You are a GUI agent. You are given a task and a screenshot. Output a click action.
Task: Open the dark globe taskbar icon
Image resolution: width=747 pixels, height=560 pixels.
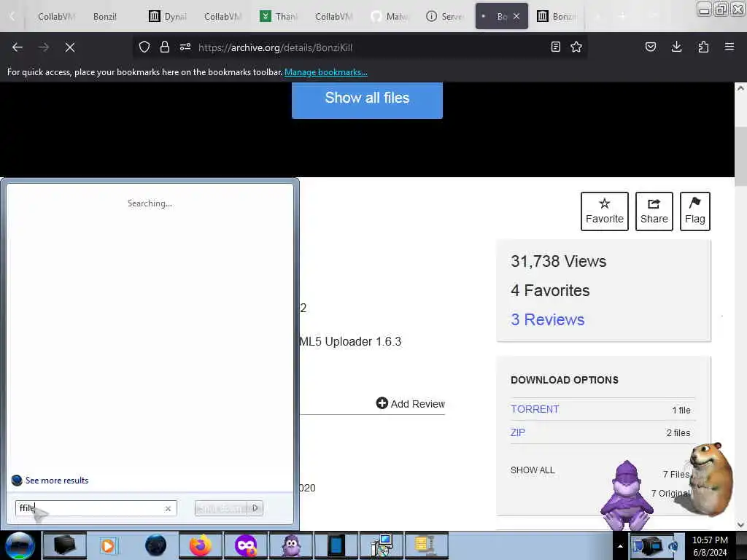point(156,545)
